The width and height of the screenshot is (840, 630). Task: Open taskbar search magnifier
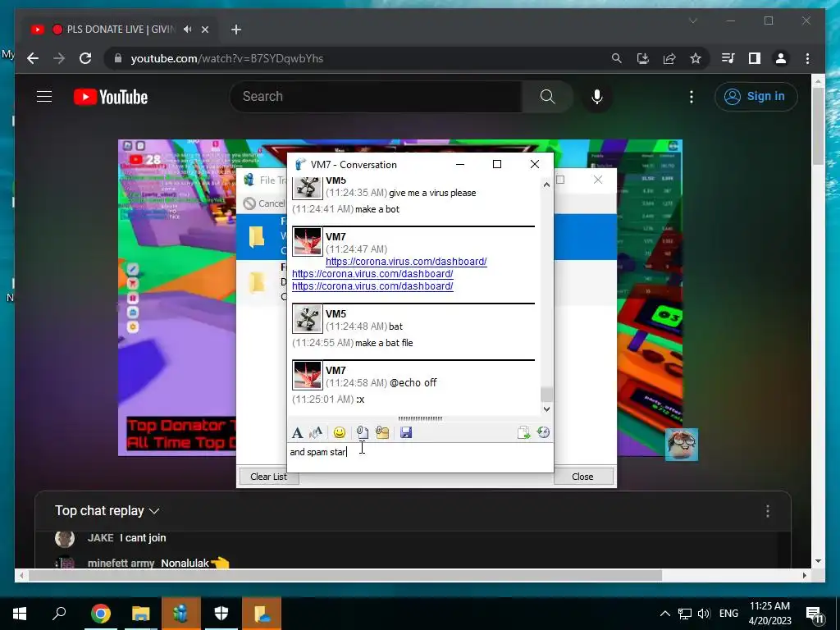(59, 614)
